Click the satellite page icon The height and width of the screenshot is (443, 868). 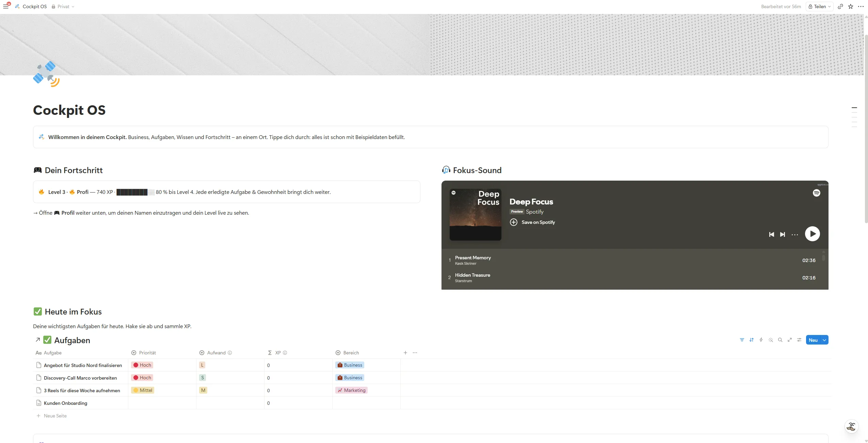coord(46,74)
